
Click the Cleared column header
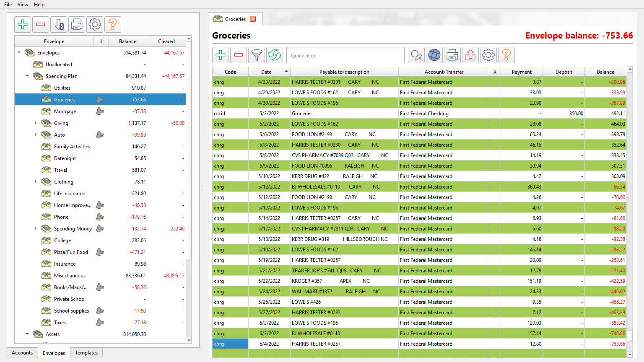[166, 41]
